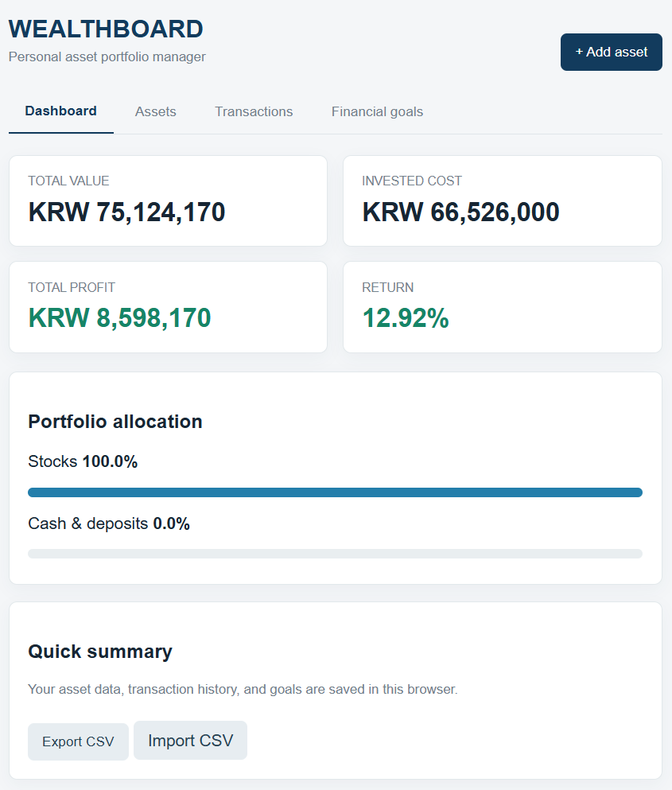
Task: Click the Personal asset portfolio manager subtitle
Action: click(x=107, y=57)
